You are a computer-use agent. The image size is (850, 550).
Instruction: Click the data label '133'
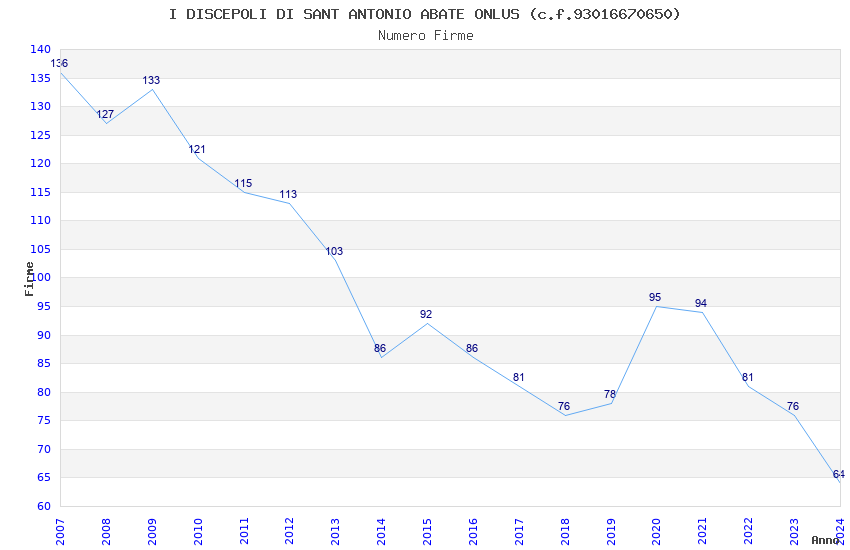point(151,80)
